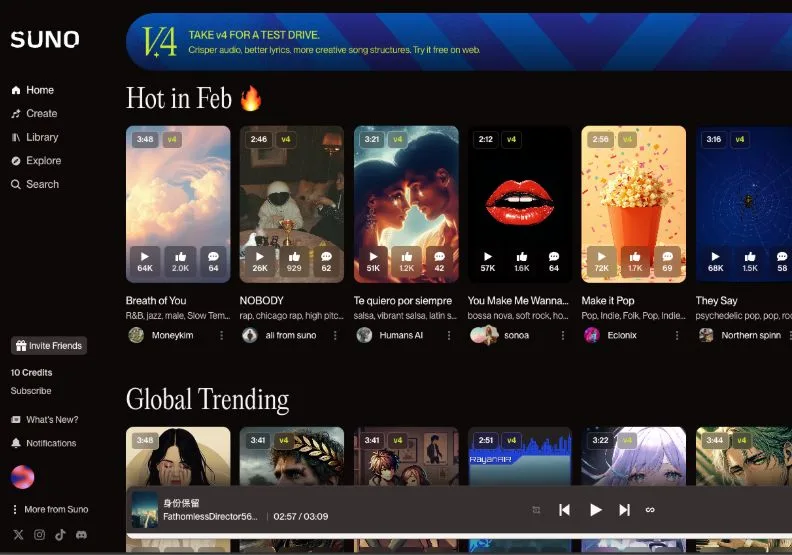Open options menu for Breath of You
The height and width of the screenshot is (555, 792).
[x=221, y=335]
